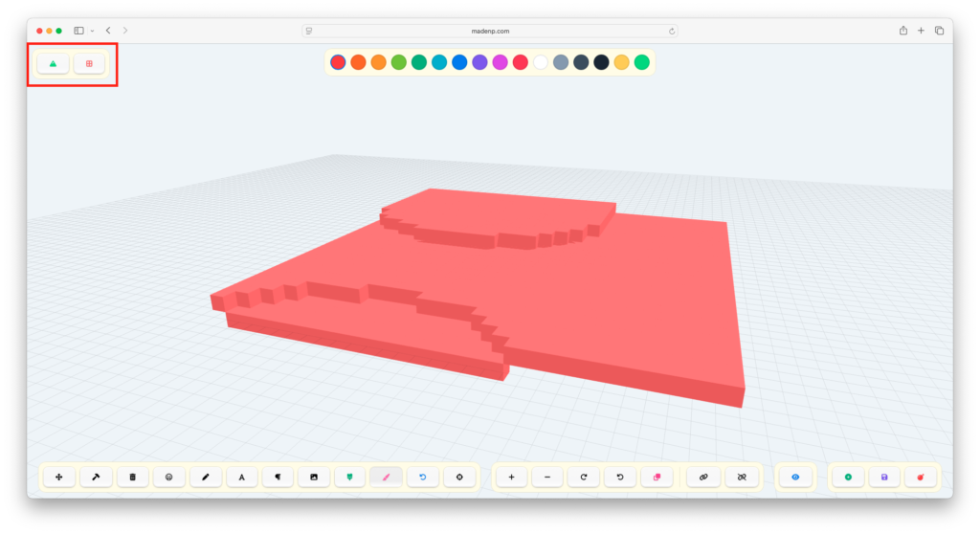This screenshot has width=980, height=534.
Task: Expand the sidebar dropdown chevron
Action: click(x=92, y=31)
